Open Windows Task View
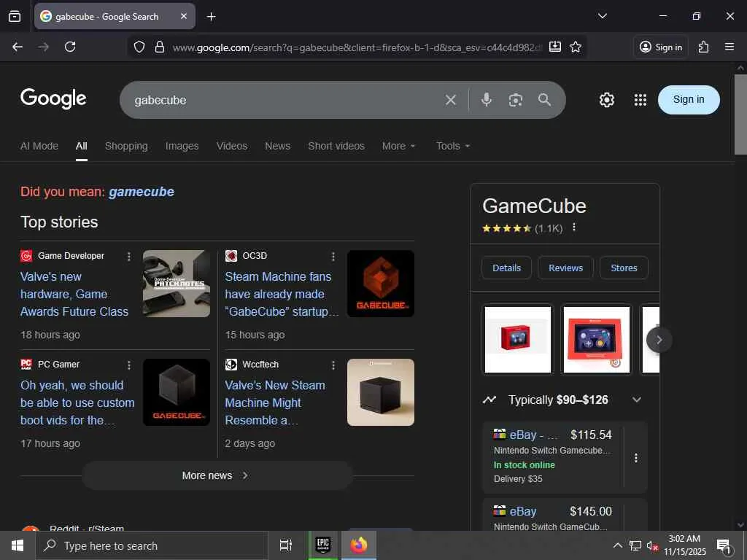The height and width of the screenshot is (560, 747). click(285, 545)
